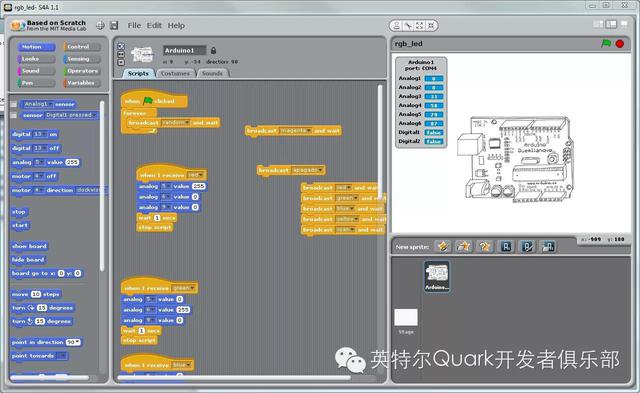Viewport: 640px width, 393px height.
Task: Stop scripts with the red stop button
Action: (620, 44)
